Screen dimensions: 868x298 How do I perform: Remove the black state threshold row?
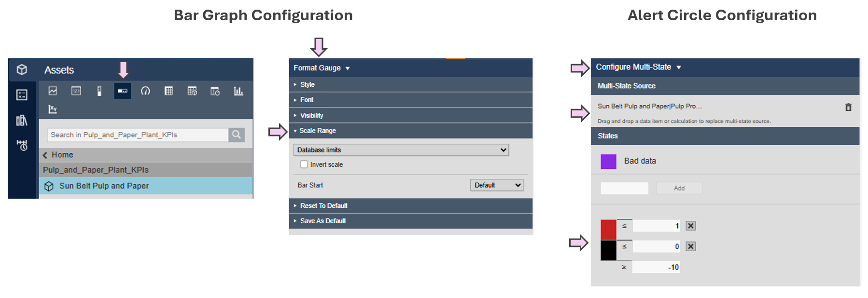[x=691, y=246]
